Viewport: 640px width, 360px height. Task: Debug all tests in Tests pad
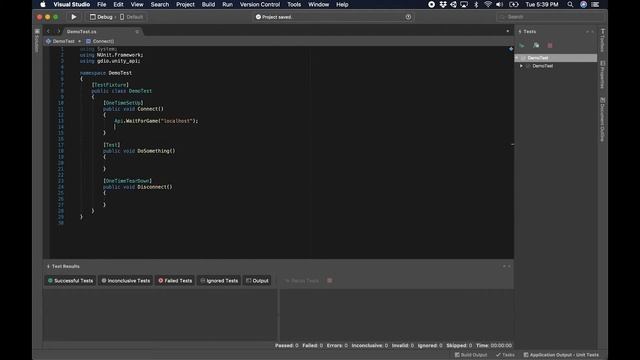pyautogui.click(x=536, y=45)
